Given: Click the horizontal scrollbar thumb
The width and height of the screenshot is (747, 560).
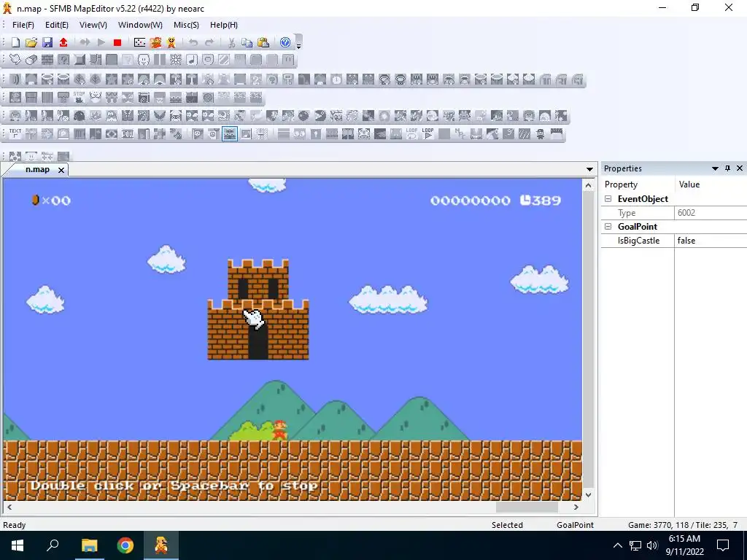Looking at the screenshot, I should [527, 507].
